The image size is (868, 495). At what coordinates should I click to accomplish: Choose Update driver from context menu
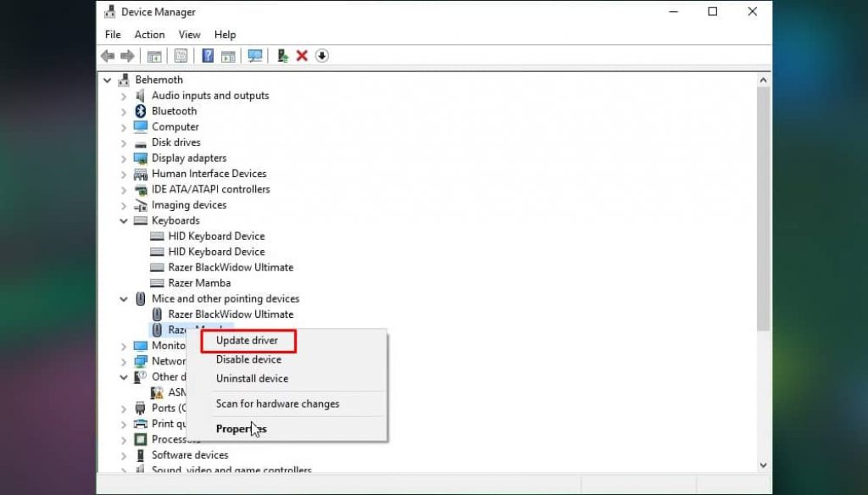pyautogui.click(x=248, y=341)
